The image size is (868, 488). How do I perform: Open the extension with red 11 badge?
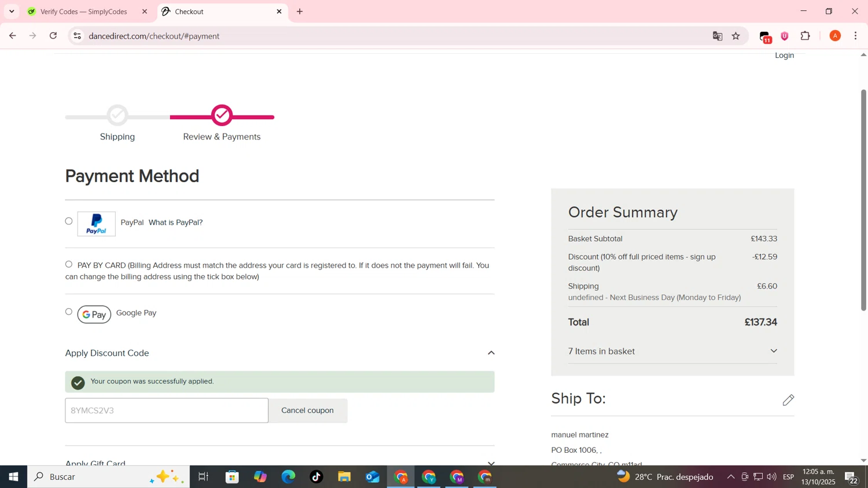point(765,37)
